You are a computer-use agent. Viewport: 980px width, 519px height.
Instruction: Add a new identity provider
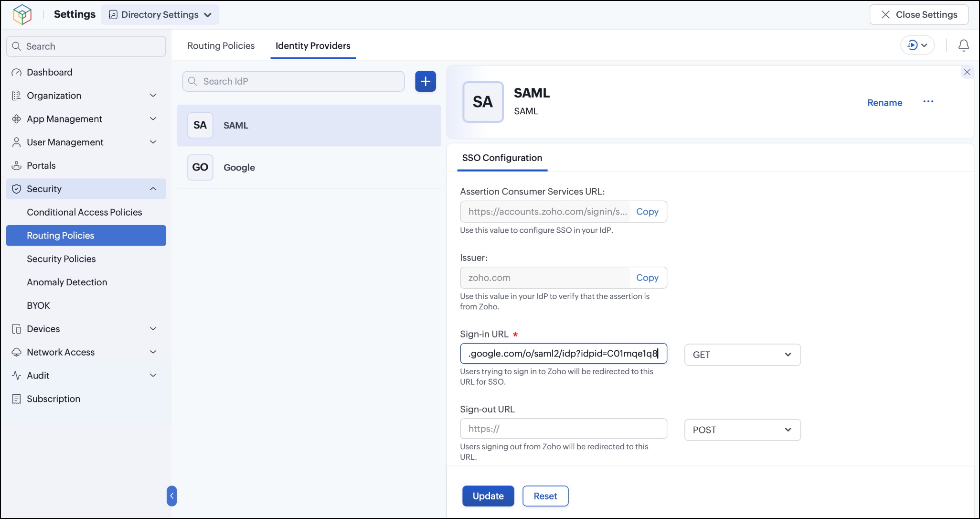pyautogui.click(x=426, y=81)
